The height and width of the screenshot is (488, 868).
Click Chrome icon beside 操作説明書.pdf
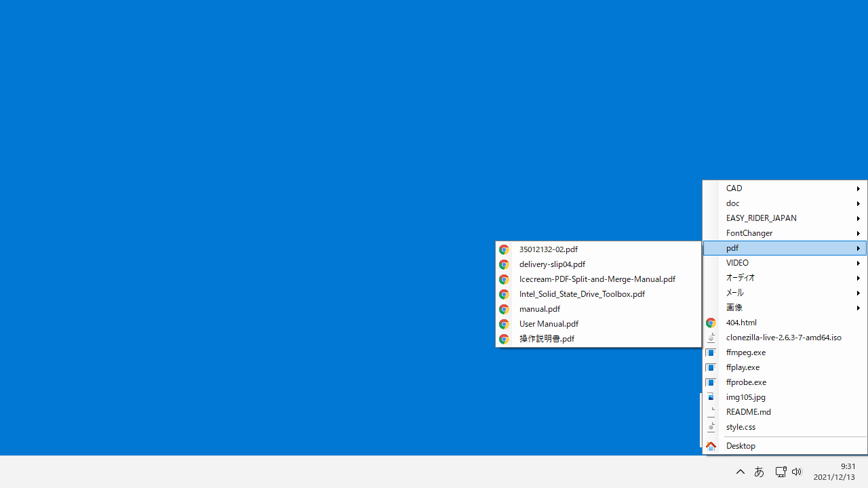(504, 339)
